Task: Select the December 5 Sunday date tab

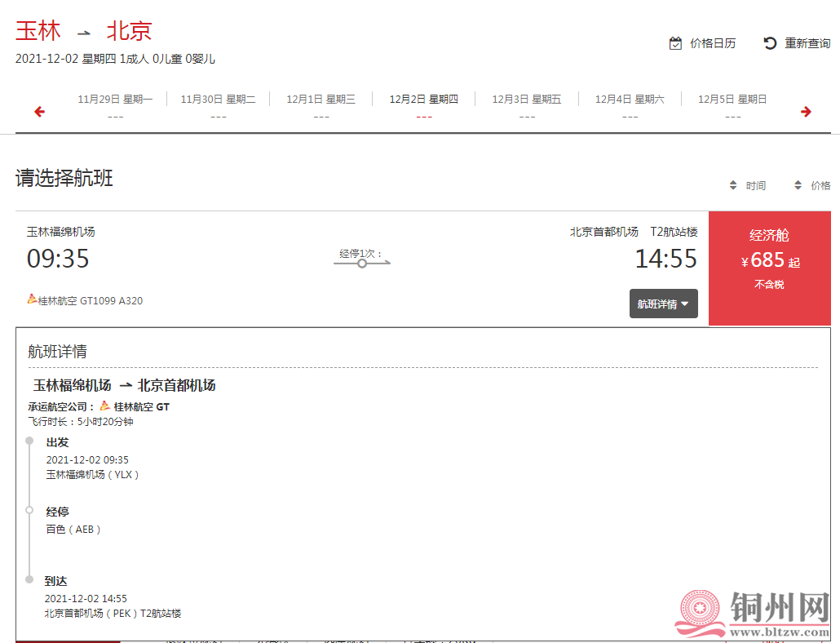Action: (x=732, y=107)
